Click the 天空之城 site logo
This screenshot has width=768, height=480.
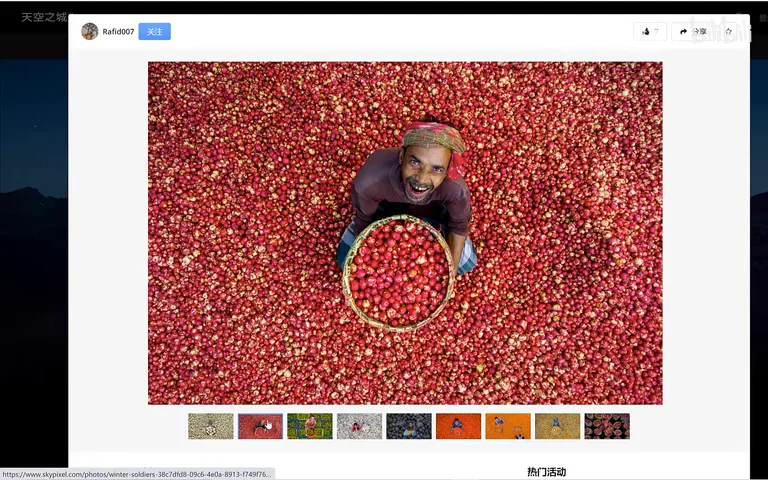[44, 18]
